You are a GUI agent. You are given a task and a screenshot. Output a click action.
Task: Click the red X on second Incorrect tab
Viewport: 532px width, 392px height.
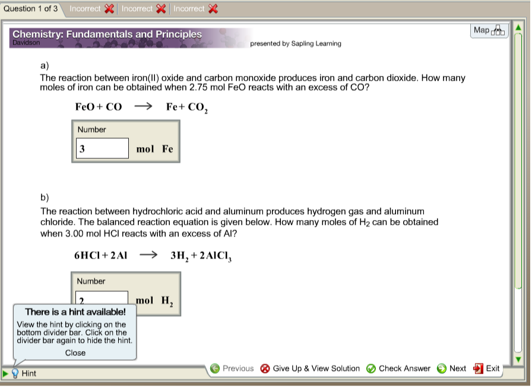tap(160, 8)
